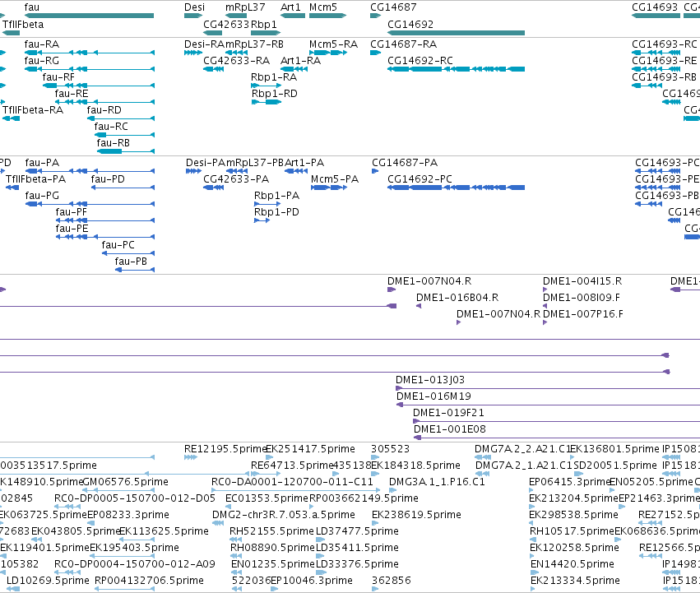Viewport: 700px width, 593px height.
Task: Select the fau-PD protein label
Action: [108, 179]
